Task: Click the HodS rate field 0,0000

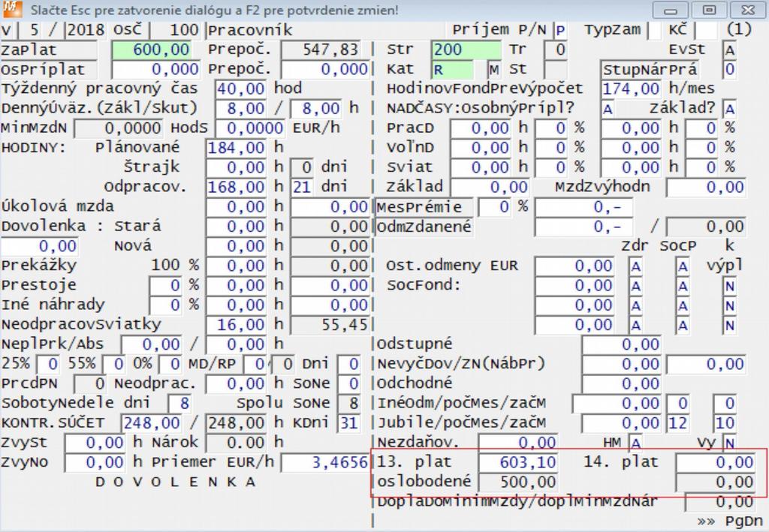Action: 250,128
